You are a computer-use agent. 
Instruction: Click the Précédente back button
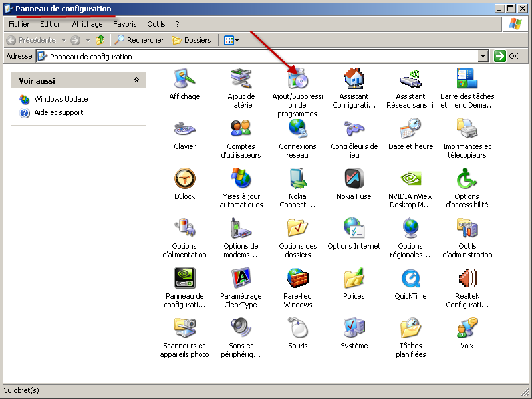[x=31, y=40]
